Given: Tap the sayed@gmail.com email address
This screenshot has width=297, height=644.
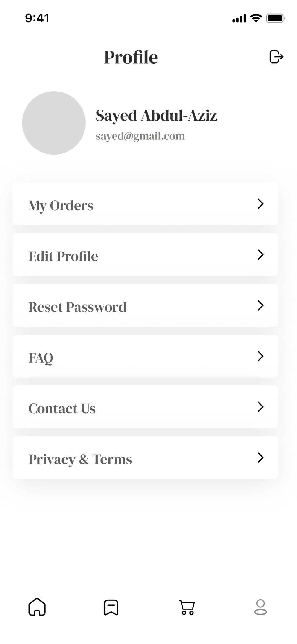Looking at the screenshot, I should pyautogui.click(x=140, y=136).
